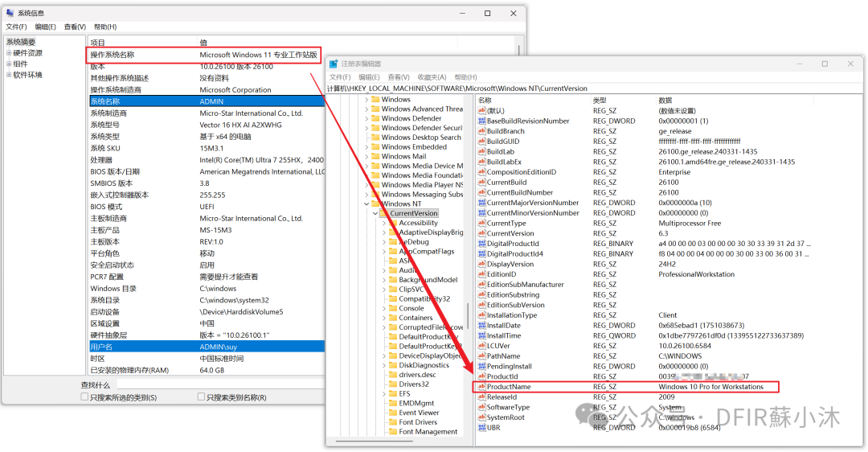Open 编辑(E) menu in System Information
868x452 pixels.
(45, 27)
